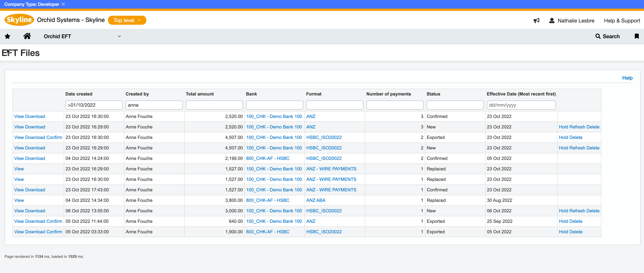The width and height of the screenshot is (644, 273).
Task: Focus the Bank filter field
Action: (x=275, y=105)
